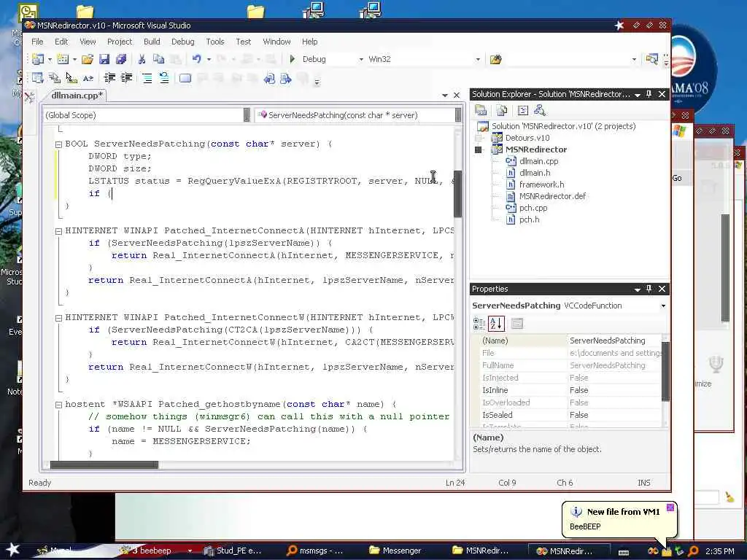Collapse the ServerNeedsPatching function outline
This screenshot has height=560, width=747.
pos(58,144)
